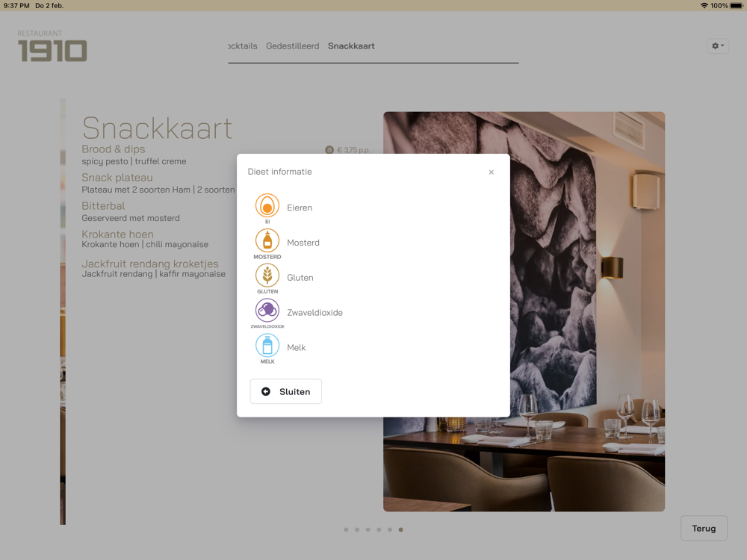The height and width of the screenshot is (560, 747).
Task: Select the Snackkaart tab
Action: point(351,46)
